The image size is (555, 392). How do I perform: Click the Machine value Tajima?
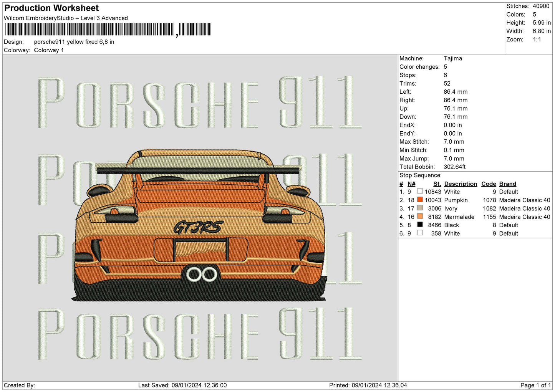pos(453,58)
